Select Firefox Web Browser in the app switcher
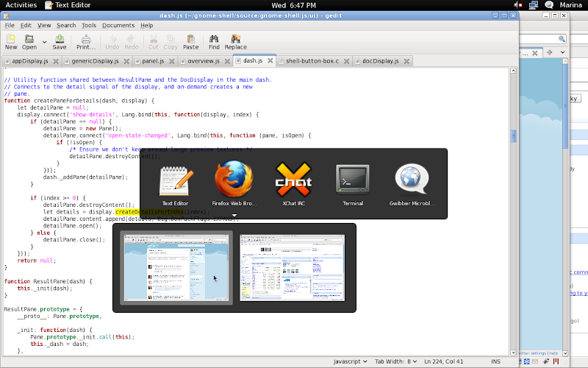588x368 pixels. coord(234,183)
